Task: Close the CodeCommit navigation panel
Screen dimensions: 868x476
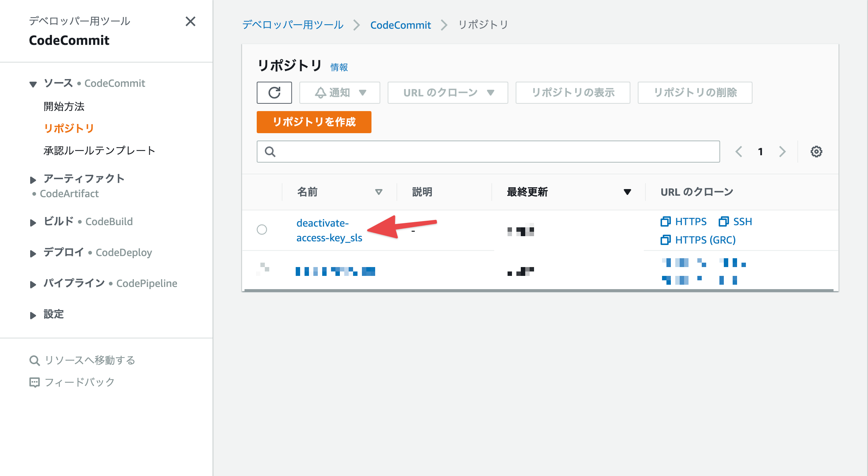Action: 191,22
